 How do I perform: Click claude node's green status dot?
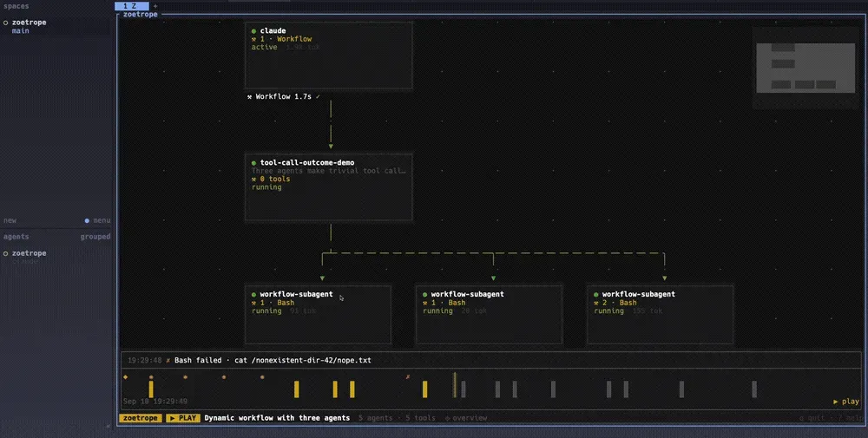click(254, 31)
